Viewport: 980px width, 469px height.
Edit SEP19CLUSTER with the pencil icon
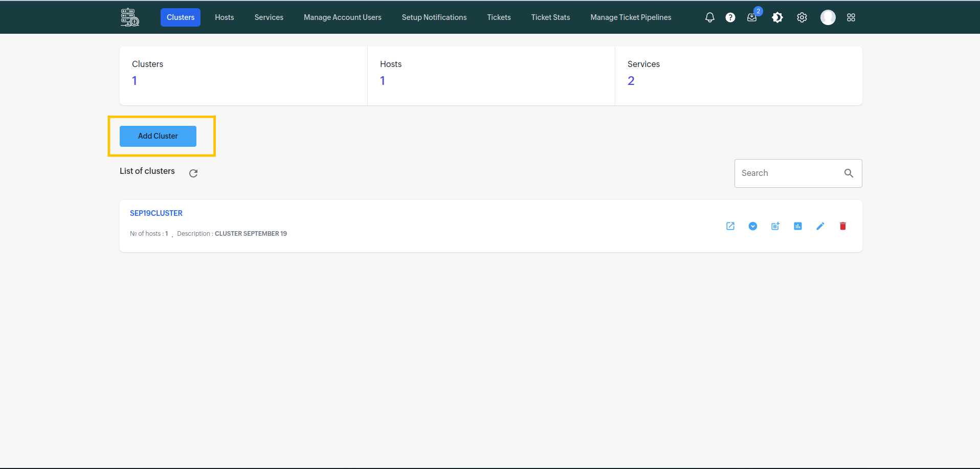click(x=820, y=226)
